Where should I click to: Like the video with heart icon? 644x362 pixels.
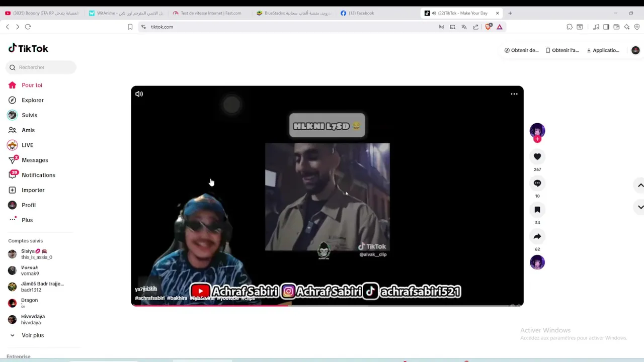[537, 157]
